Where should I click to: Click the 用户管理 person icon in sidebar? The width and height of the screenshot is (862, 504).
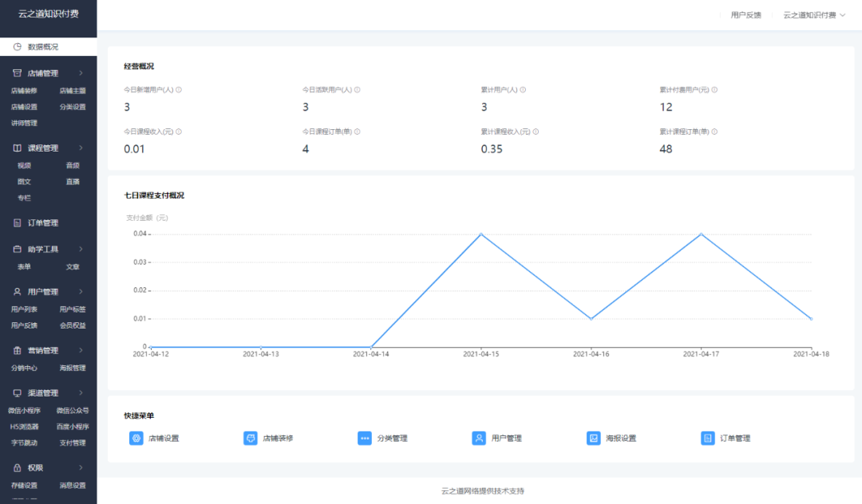[17, 292]
